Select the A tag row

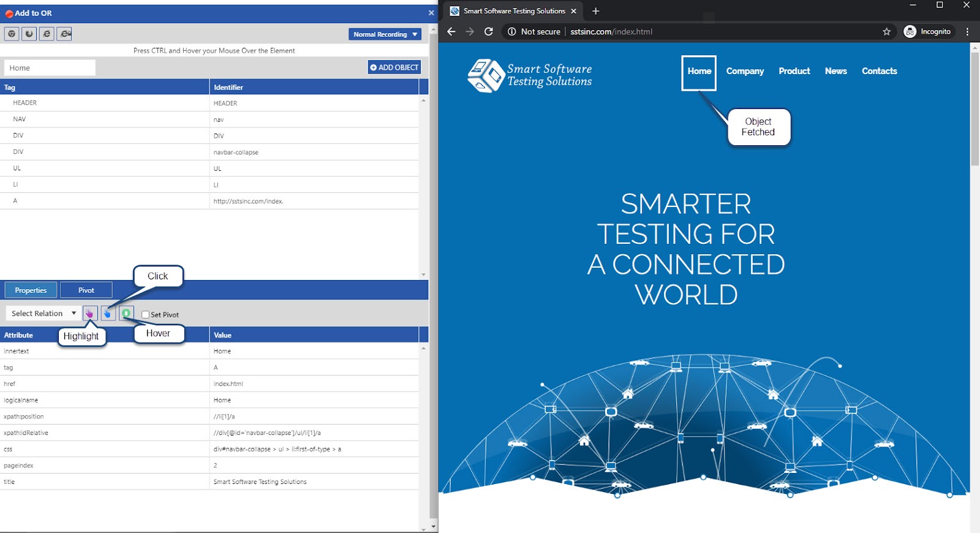pos(209,201)
